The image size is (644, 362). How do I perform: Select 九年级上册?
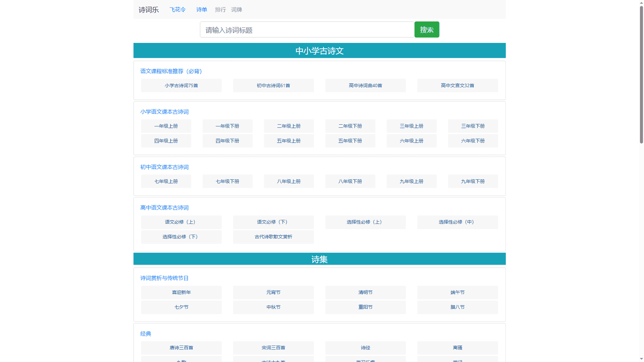(411, 181)
